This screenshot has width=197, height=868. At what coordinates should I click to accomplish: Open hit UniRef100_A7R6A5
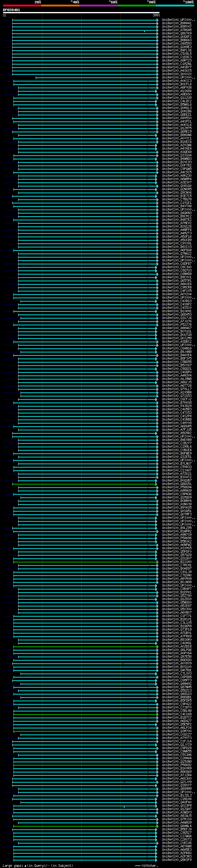(177, 30)
